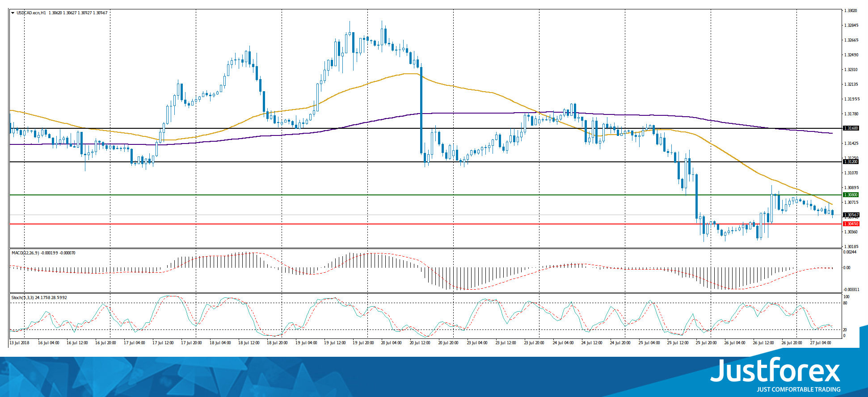The width and height of the screenshot is (868, 397).
Task: Select the USDCAD.ecn,H1 chart title text
Action: (31, 13)
